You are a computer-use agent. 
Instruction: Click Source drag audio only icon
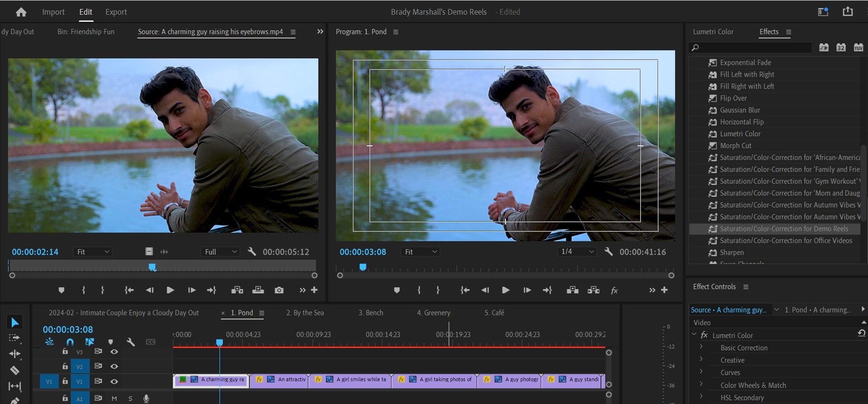pyautogui.click(x=164, y=252)
